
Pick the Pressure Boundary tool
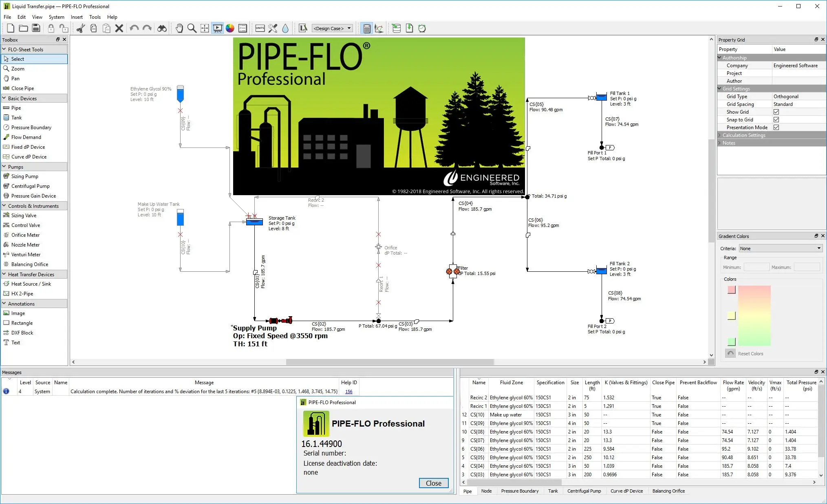pyautogui.click(x=31, y=128)
